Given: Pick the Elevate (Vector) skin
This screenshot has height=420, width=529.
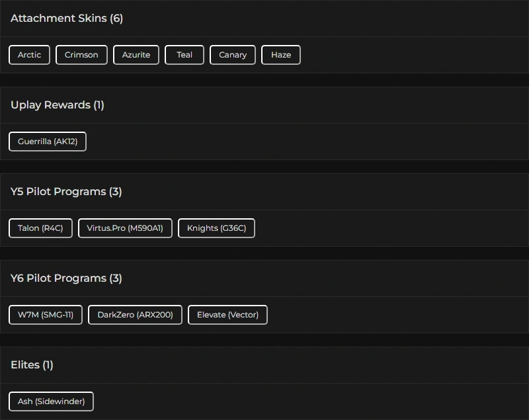Looking at the screenshot, I should click(227, 315).
